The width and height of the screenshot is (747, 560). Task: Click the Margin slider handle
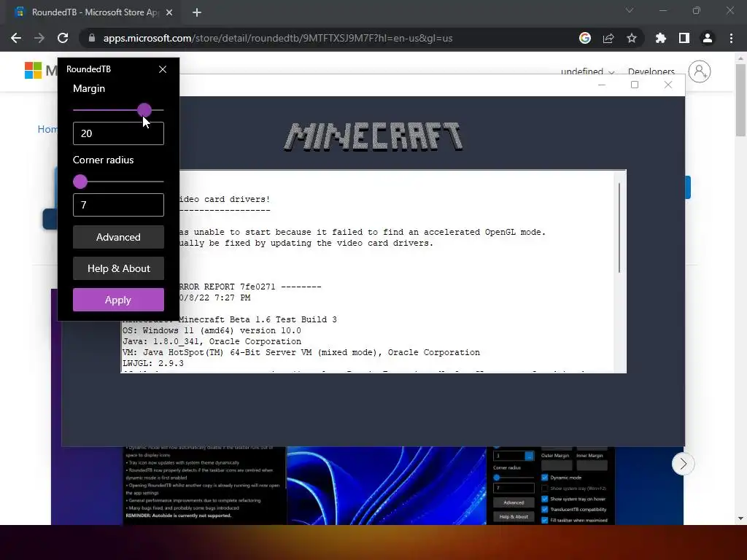click(144, 110)
